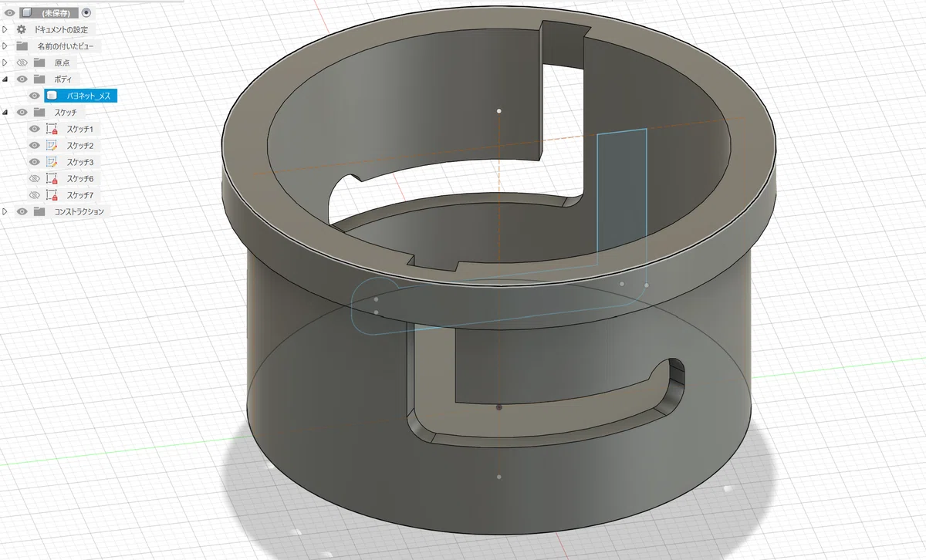Expand the コンストラクション folder
The width and height of the screenshot is (926, 560).
(x=5, y=211)
